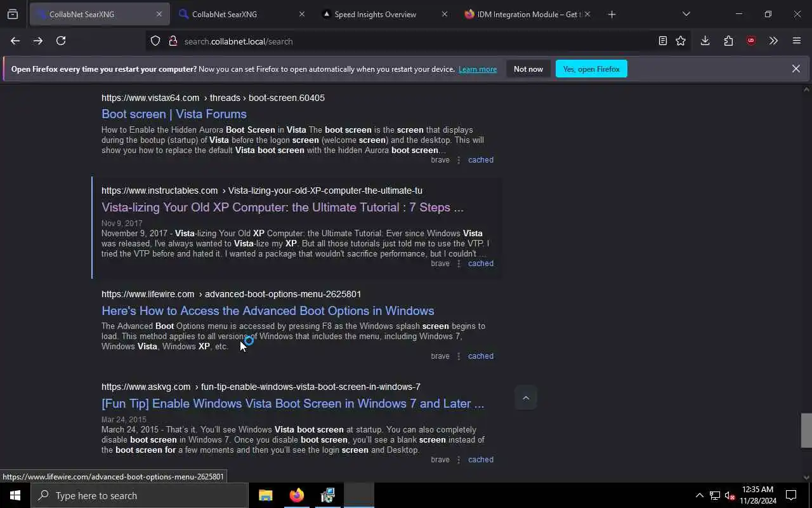Click the tracking protection shield icon
812x508 pixels.
tap(155, 41)
